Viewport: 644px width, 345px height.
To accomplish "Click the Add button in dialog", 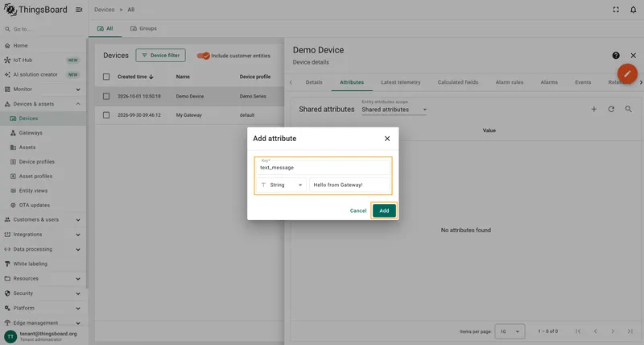I will [x=384, y=210].
